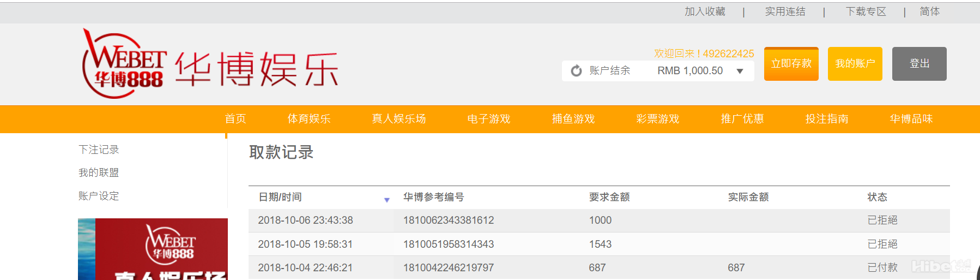Expand the RMB balance dropdown arrow
980x280 pixels.
740,71
